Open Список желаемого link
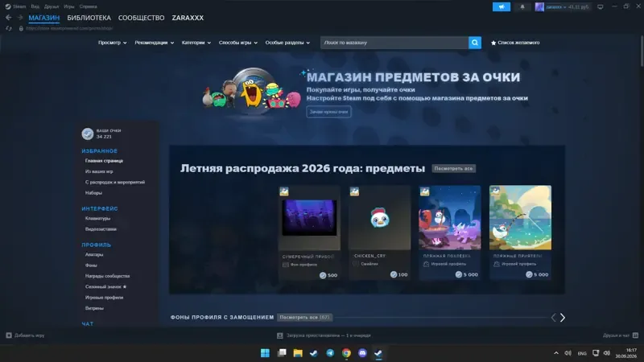 [518, 43]
